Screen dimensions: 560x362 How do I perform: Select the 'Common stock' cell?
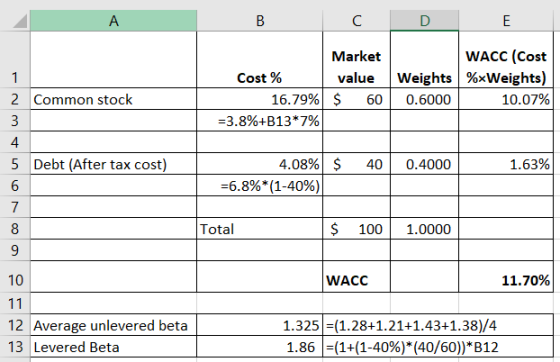tap(114, 99)
